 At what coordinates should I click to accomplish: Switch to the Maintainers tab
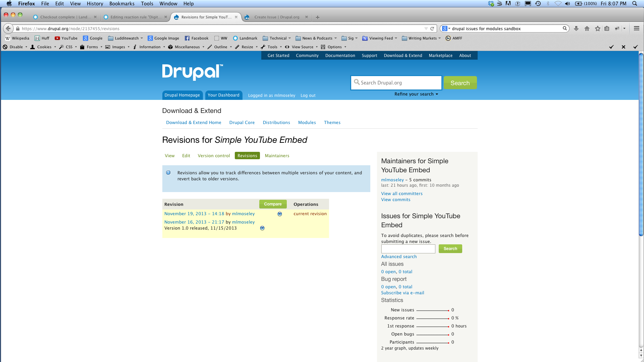coord(277,156)
